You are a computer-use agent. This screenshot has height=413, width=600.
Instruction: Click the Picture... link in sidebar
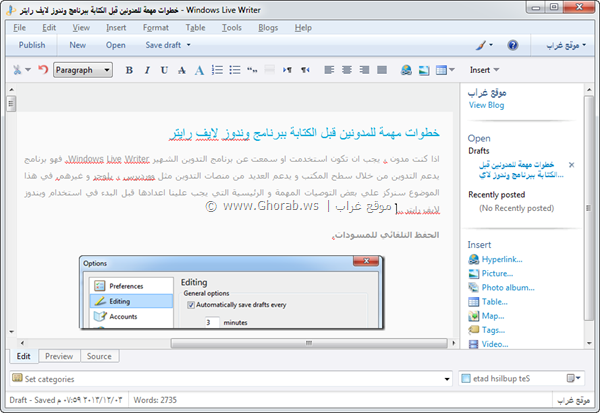(497, 273)
